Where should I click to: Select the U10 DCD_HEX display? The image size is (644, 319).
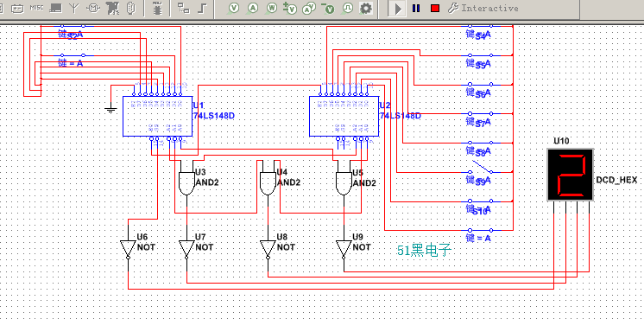[570, 175]
